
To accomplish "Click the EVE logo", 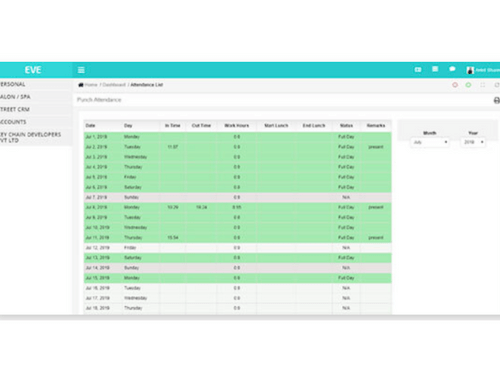I will tap(33, 70).
